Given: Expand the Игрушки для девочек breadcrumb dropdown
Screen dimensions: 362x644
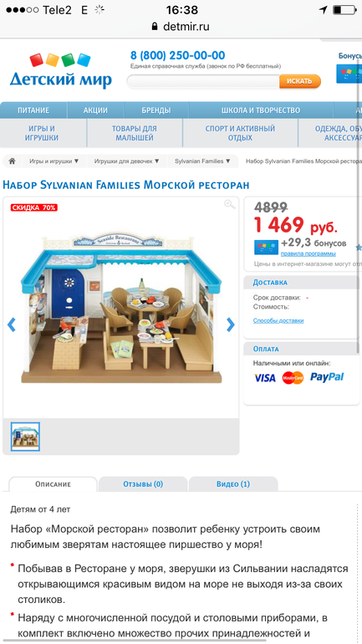Looking at the screenshot, I should 127,161.
